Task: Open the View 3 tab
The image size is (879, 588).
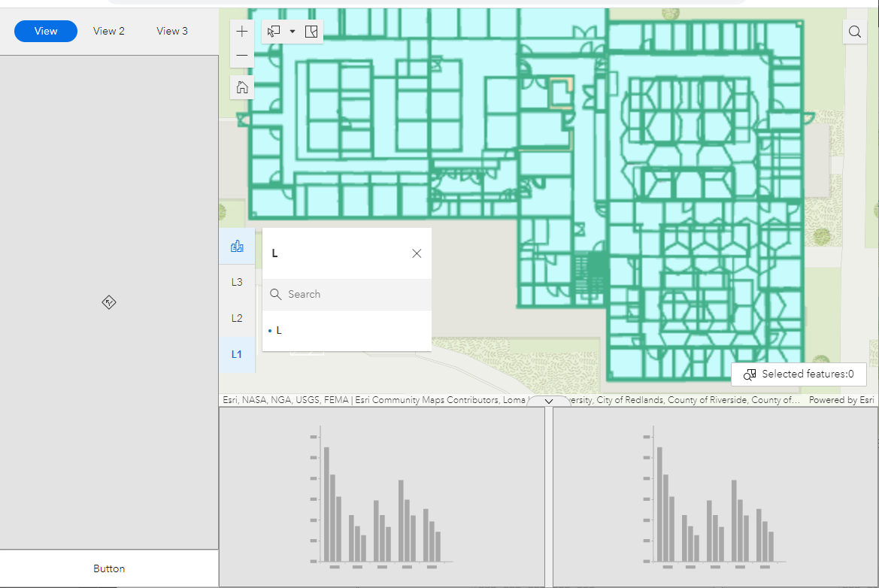Action: coord(171,31)
